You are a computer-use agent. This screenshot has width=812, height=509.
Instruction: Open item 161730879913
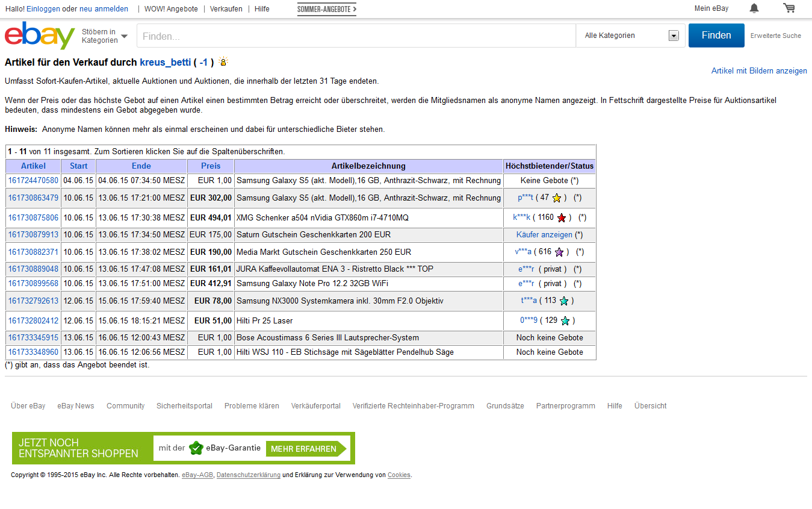point(33,234)
